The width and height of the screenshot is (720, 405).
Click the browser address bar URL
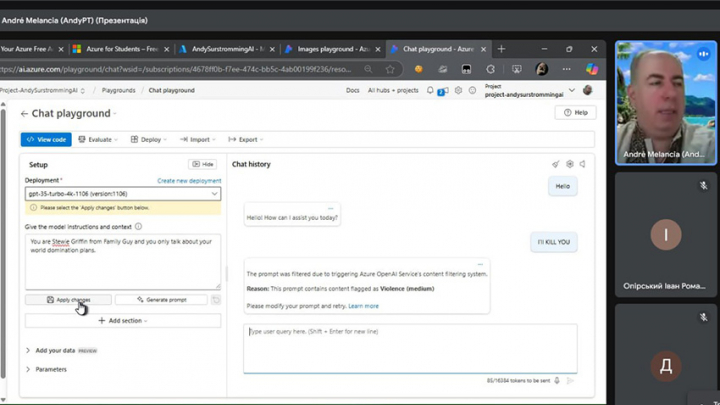(x=176, y=69)
